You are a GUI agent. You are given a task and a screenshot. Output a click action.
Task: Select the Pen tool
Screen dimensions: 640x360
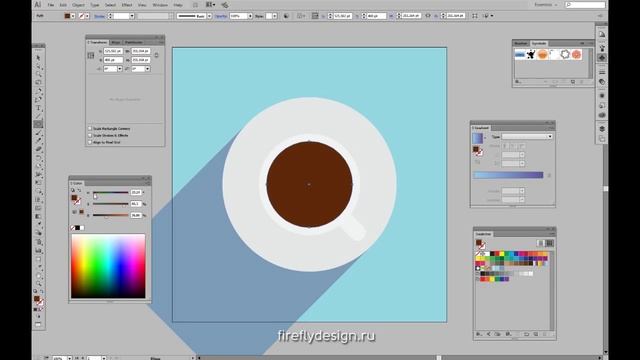pos(38,91)
